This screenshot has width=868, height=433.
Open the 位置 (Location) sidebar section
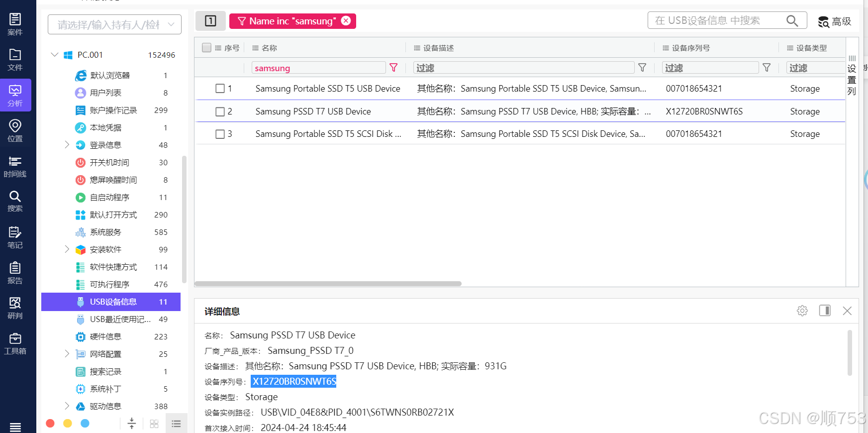[x=15, y=131]
